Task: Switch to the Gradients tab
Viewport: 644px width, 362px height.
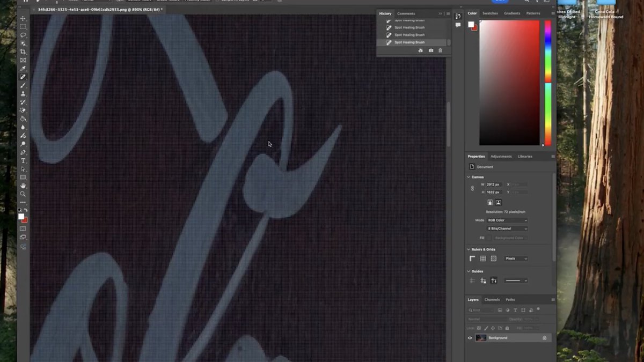Action: click(512, 13)
